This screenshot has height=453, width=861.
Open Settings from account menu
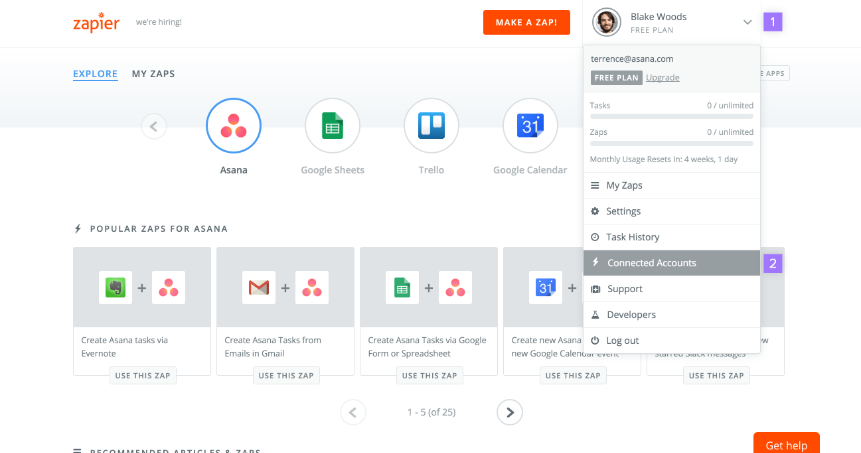[x=672, y=211]
